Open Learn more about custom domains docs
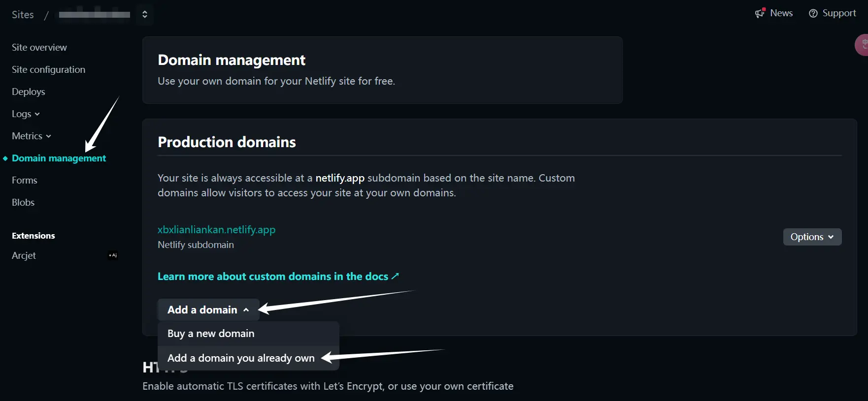Screen dimensions: 868x401 coord(272,277)
